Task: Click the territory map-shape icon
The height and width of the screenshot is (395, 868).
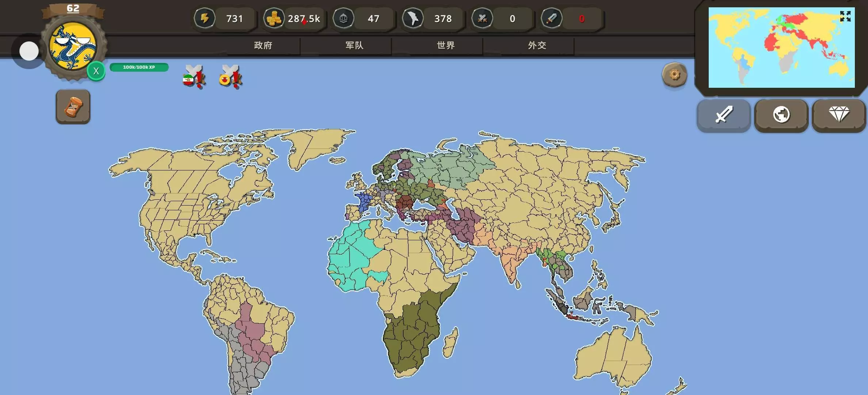Action: pos(412,18)
